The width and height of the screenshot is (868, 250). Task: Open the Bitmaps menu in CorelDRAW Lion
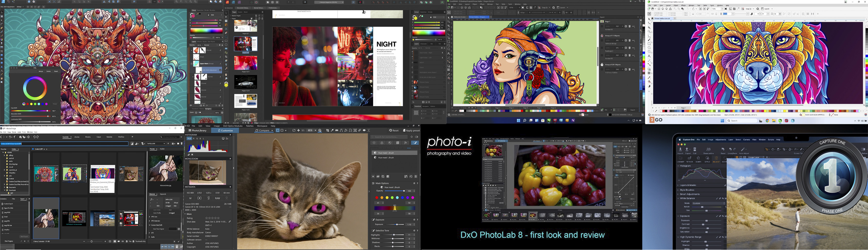point(691,5)
